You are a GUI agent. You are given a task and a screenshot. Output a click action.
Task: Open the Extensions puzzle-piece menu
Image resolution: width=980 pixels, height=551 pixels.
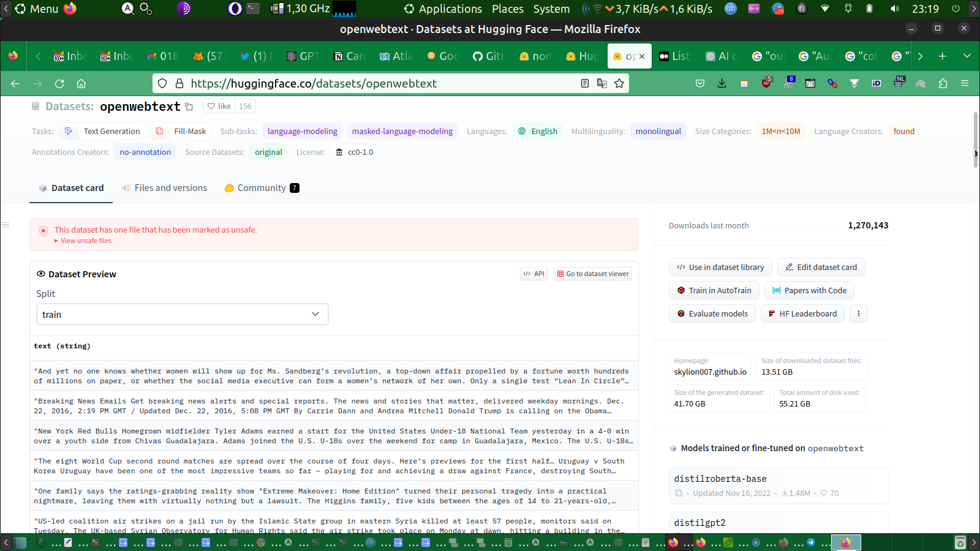pos(943,83)
